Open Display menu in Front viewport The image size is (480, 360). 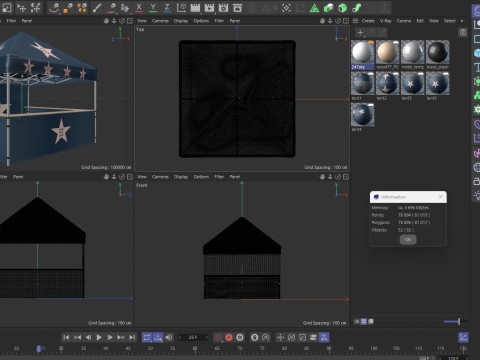point(181,177)
